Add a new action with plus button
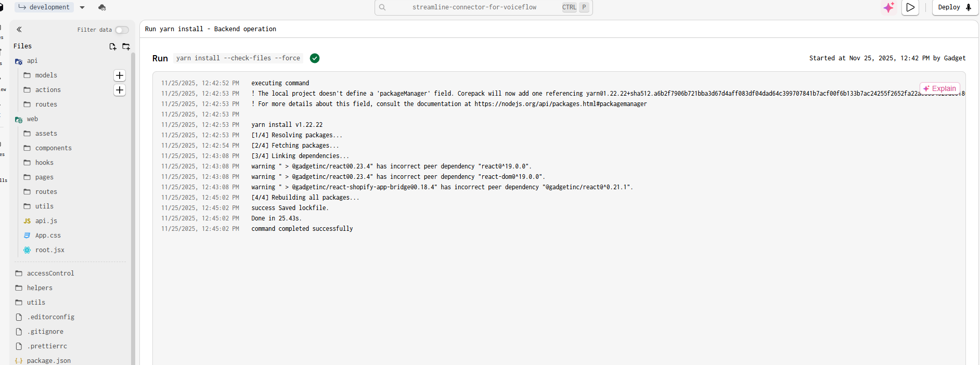This screenshot has height=365, width=980. click(x=120, y=90)
